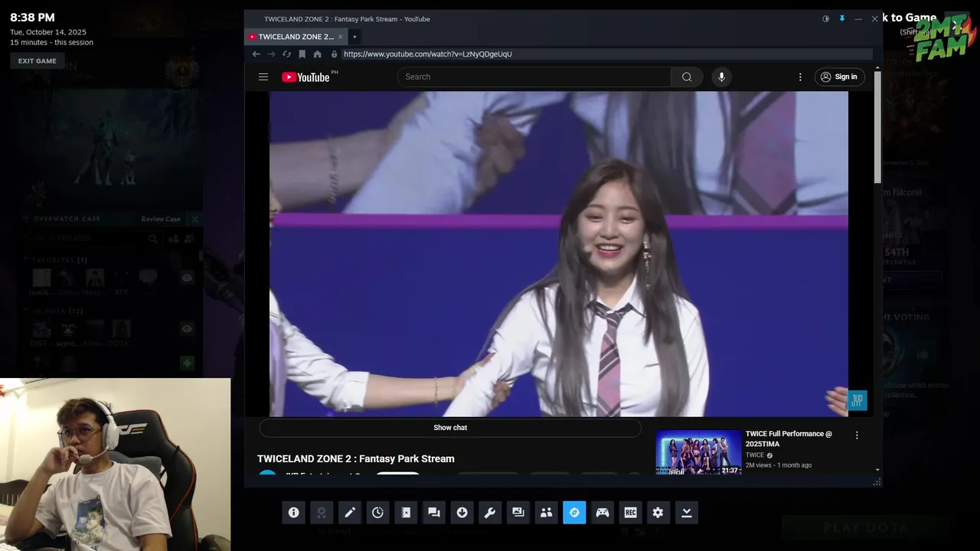This screenshot has height=551, width=980.
Task: Click the video title TWICELAND ZONE 2 text
Action: click(x=356, y=458)
